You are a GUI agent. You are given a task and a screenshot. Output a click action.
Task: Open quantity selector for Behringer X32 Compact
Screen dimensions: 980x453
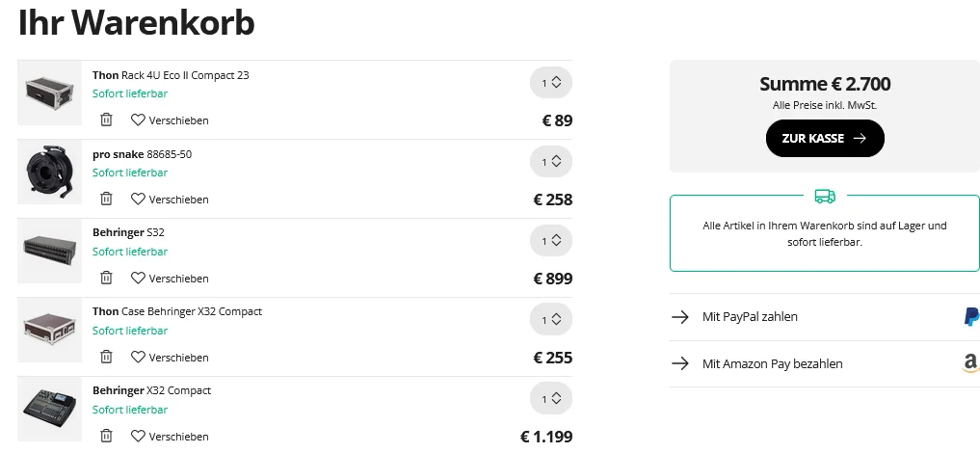click(x=551, y=399)
